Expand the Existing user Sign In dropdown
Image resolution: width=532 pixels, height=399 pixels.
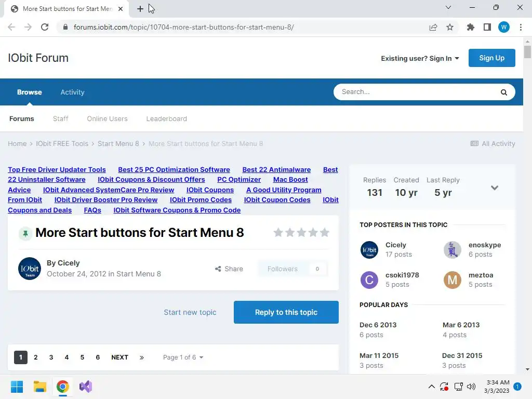(420, 58)
